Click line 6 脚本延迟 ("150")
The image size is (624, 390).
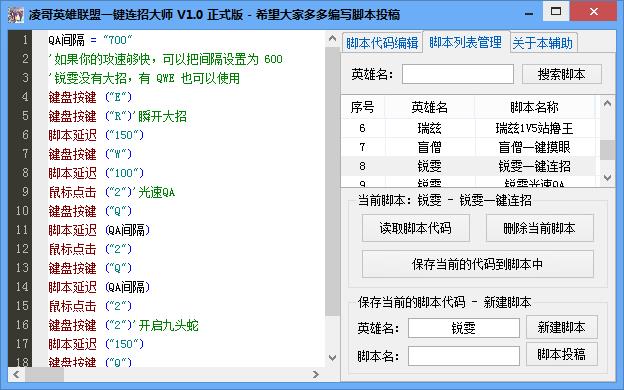(x=96, y=135)
